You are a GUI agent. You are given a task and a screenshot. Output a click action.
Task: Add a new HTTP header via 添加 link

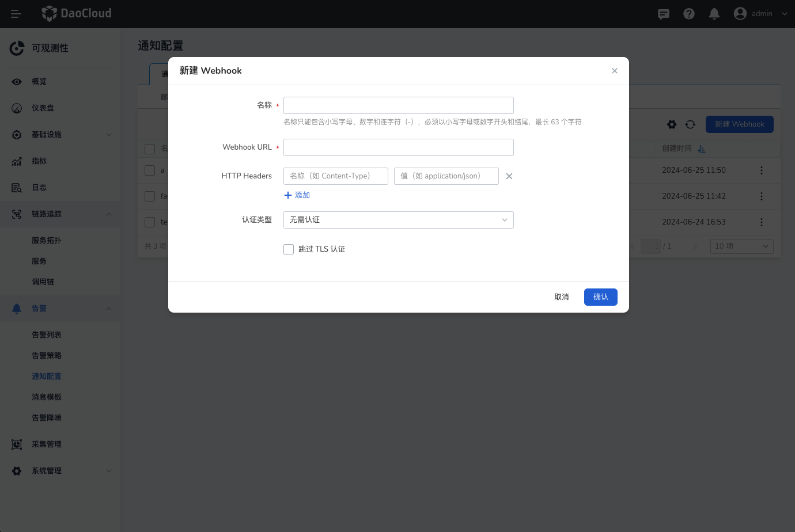point(297,195)
